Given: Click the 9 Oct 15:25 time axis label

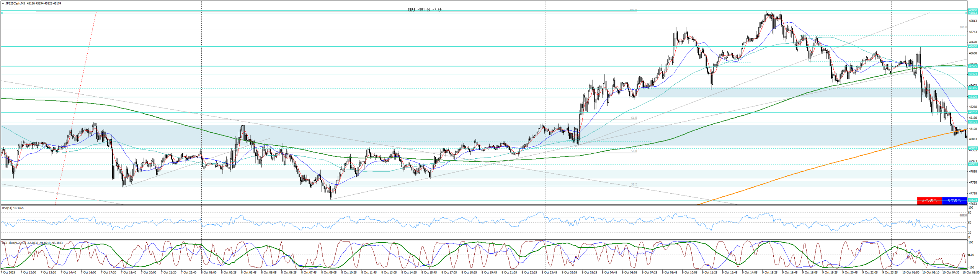Looking at the screenshot, I should point(770,273).
